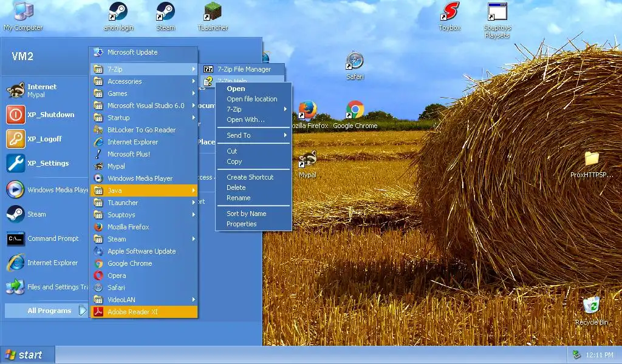Screen dimensions: 622x364
Task: Select the Mypal desktop shortcut
Action: [307, 164]
